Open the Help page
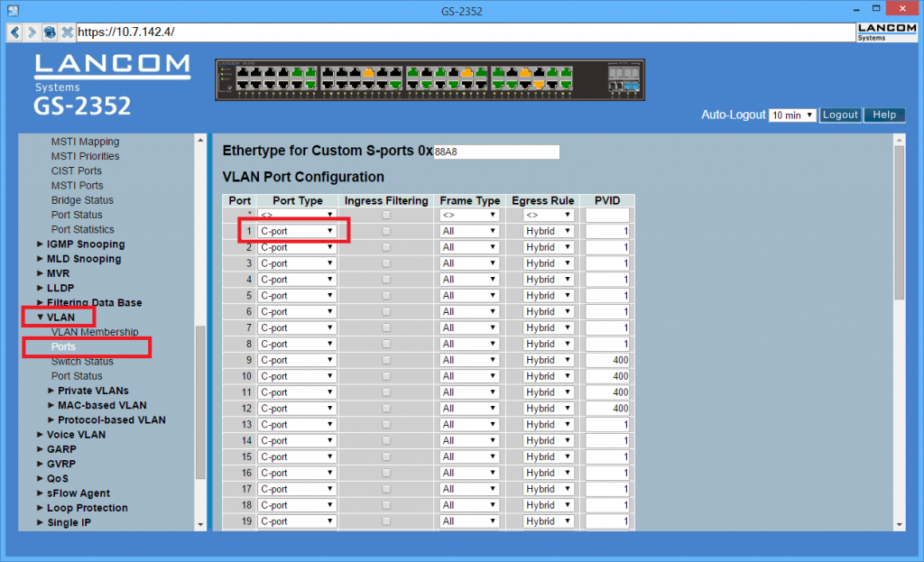 [884, 115]
